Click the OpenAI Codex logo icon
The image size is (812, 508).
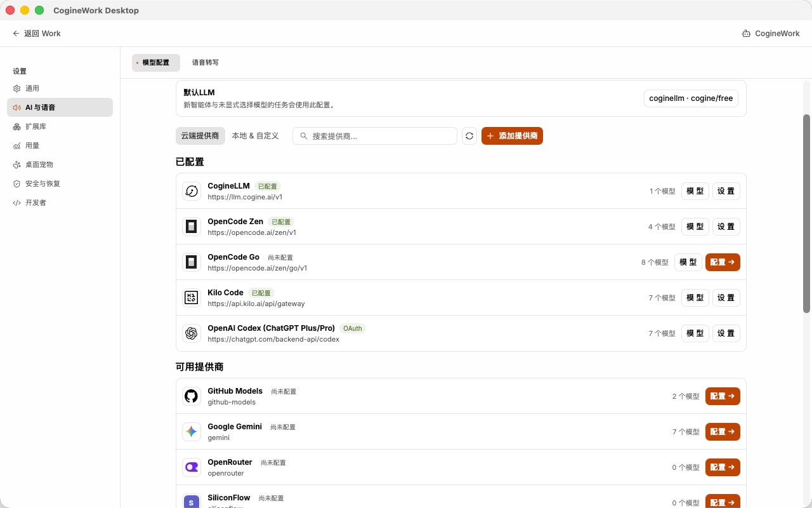click(192, 333)
